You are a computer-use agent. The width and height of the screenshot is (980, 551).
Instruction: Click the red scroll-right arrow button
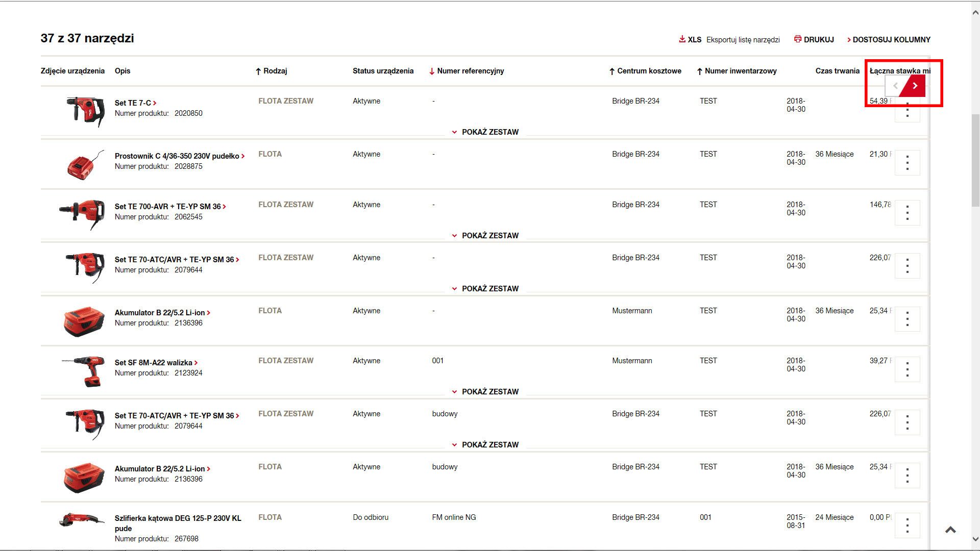click(x=915, y=86)
